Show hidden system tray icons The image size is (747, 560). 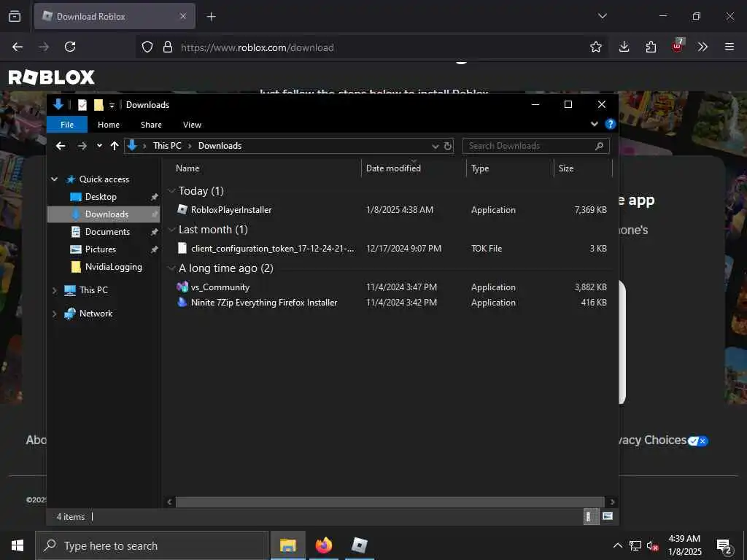(617, 545)
